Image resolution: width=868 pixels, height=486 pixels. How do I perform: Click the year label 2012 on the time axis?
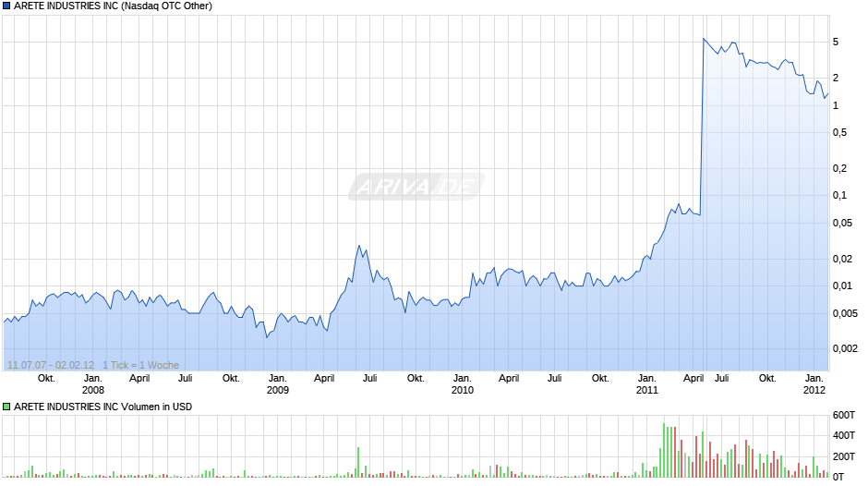click(x=814, y=390)
